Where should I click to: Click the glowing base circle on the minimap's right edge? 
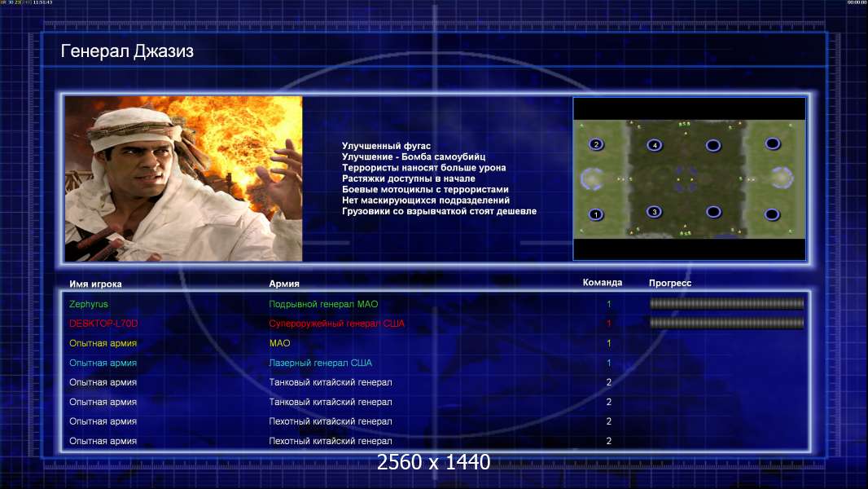pyautogui.click(x=783, y=178)
